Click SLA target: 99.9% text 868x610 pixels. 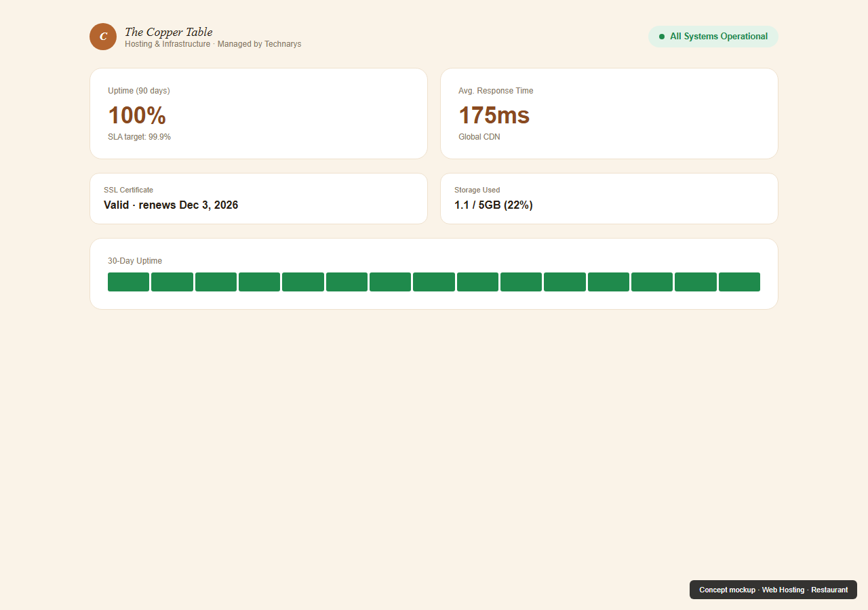pyautogui.click(x=139, y=137)
